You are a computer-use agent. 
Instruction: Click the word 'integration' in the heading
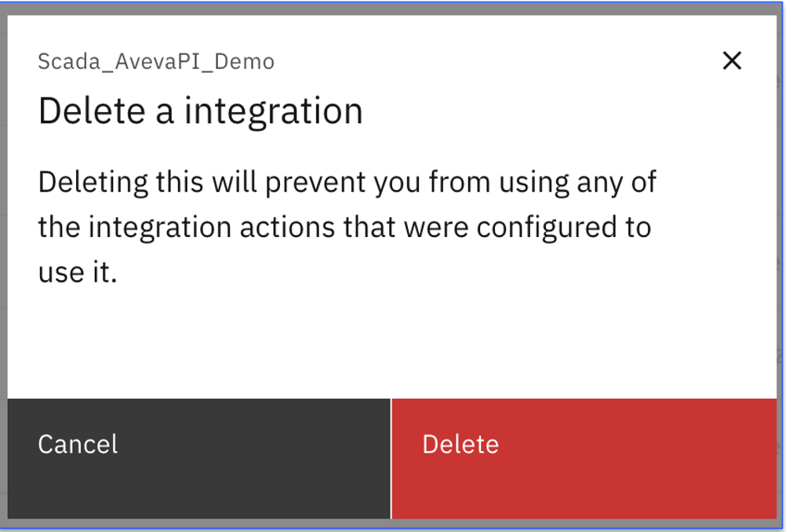click(273, 112)
